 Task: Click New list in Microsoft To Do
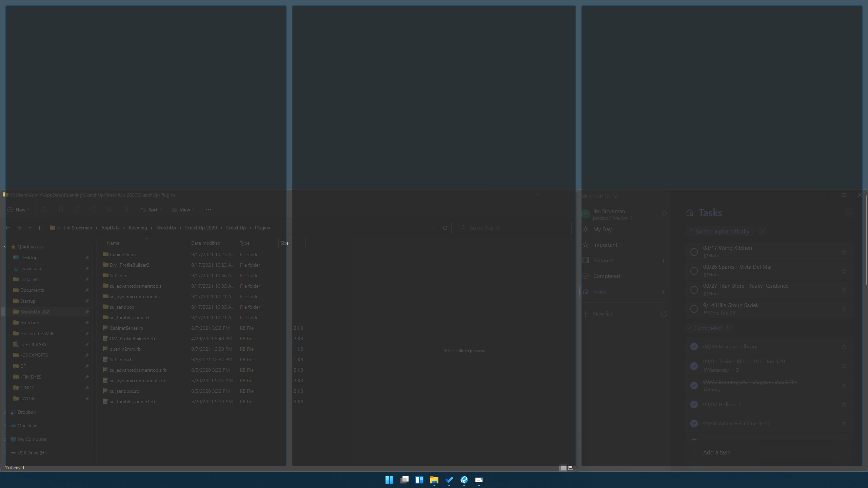602,313
